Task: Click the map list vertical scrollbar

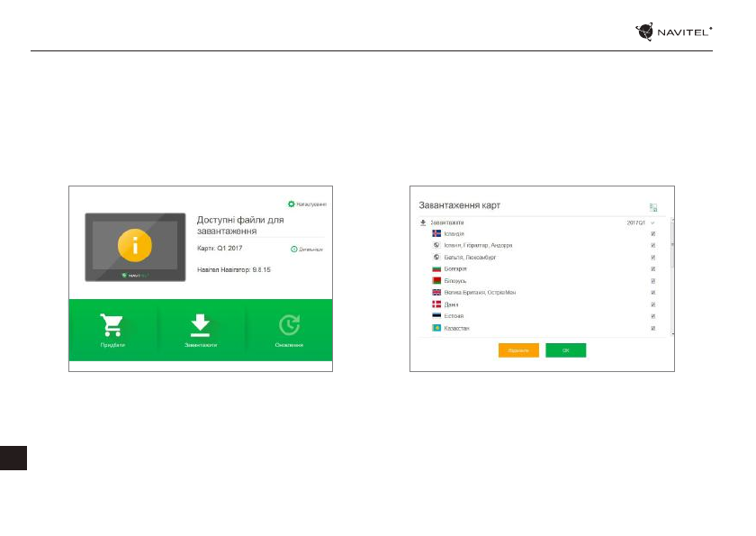Action: [672, 277]
